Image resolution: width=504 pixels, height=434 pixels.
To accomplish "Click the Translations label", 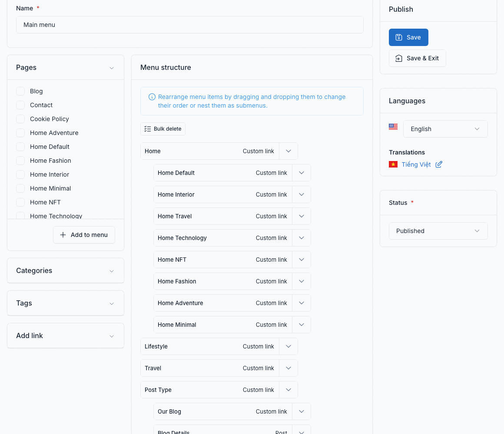I will coord(407,152).
